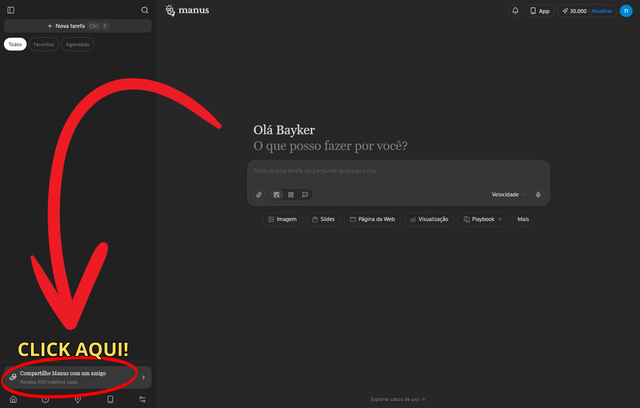Select the agent mode toggle icon

tap(277, 195)
